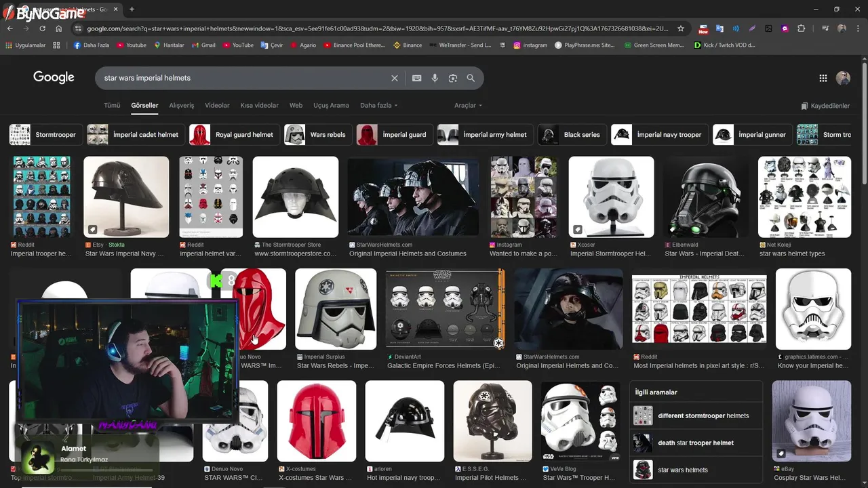Open the Uygulamalar apps shortcut
This screenshot has height=488, width=868.
[x=26, y=45]
